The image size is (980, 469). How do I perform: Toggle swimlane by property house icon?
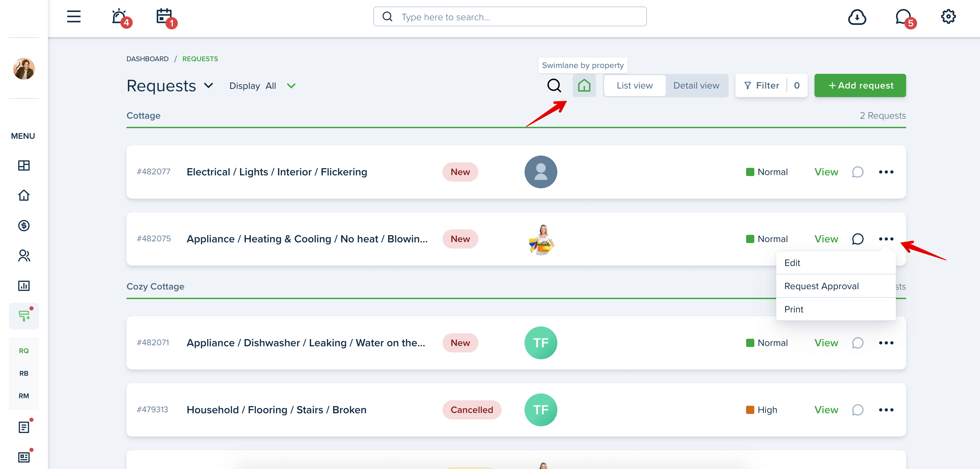coord(584,85)
